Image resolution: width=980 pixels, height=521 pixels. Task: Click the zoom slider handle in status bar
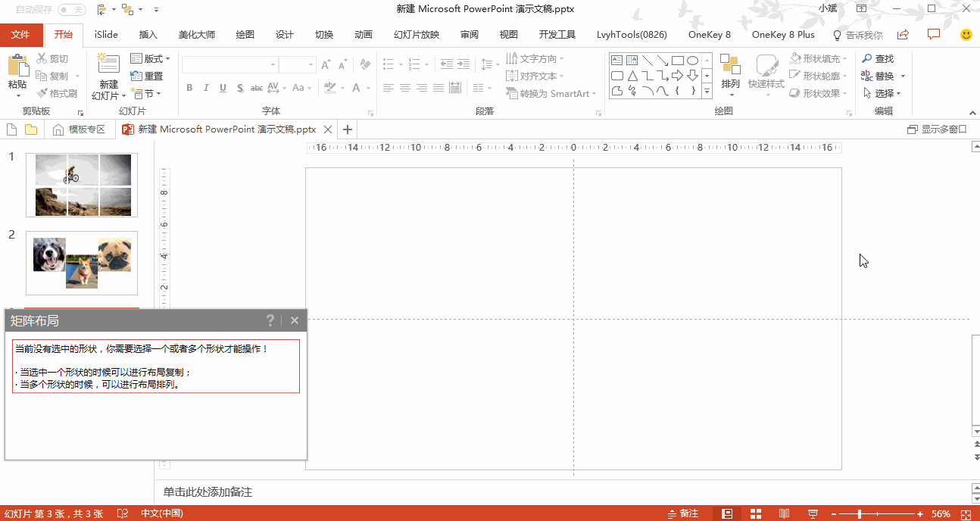(x=860, y=514)
